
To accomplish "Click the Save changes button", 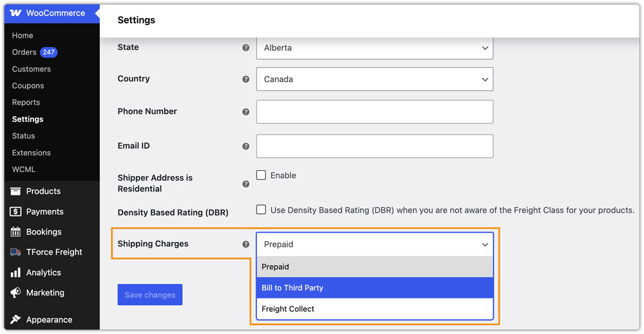I will click(x=150, y=295).
